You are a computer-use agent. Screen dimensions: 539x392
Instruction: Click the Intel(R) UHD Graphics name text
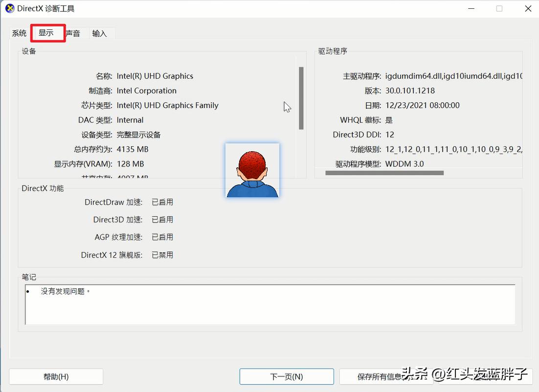pos(155,76)
